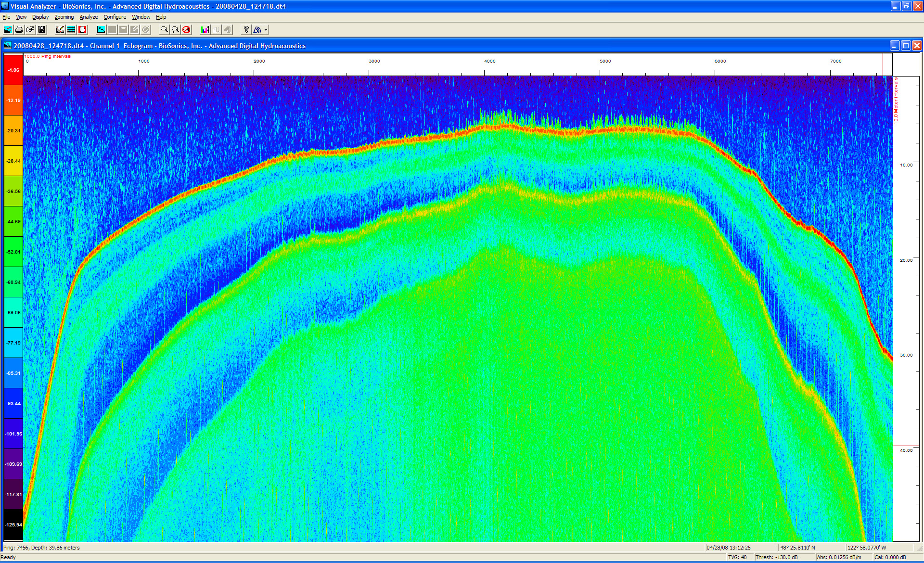The image size is (924, 563).
Task: Open the Zooming menu
Action: pos(64,17)
